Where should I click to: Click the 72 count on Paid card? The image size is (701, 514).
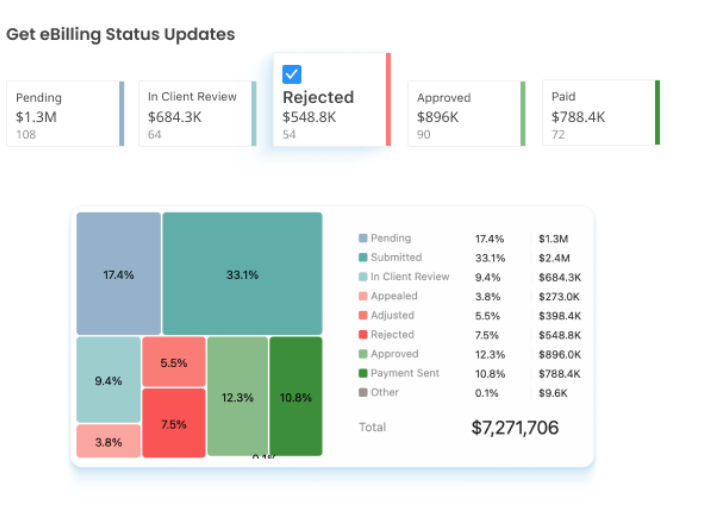pyautogui.click(x=558, y=134)
